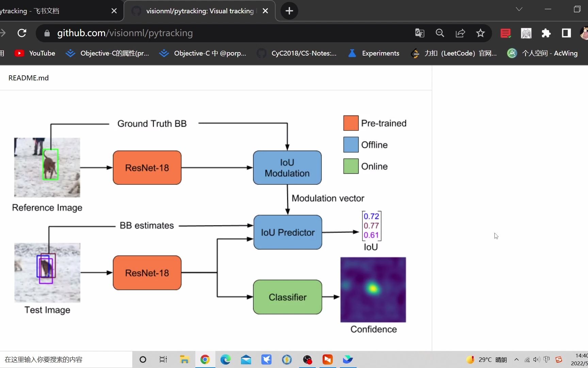Screen dimensions: 588x368
Task: Open Task View on the taskbar
Action: [x=163, y=359]
